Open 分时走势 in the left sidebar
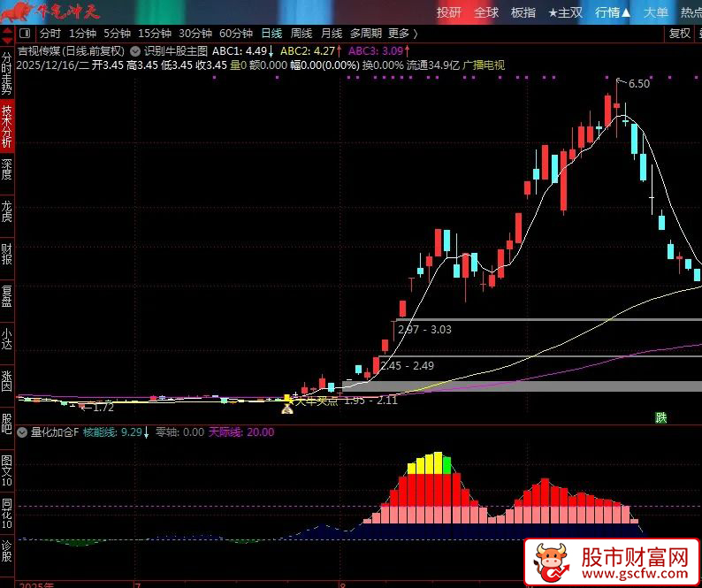This screenshot has width=702, height=588. point(7,73)
